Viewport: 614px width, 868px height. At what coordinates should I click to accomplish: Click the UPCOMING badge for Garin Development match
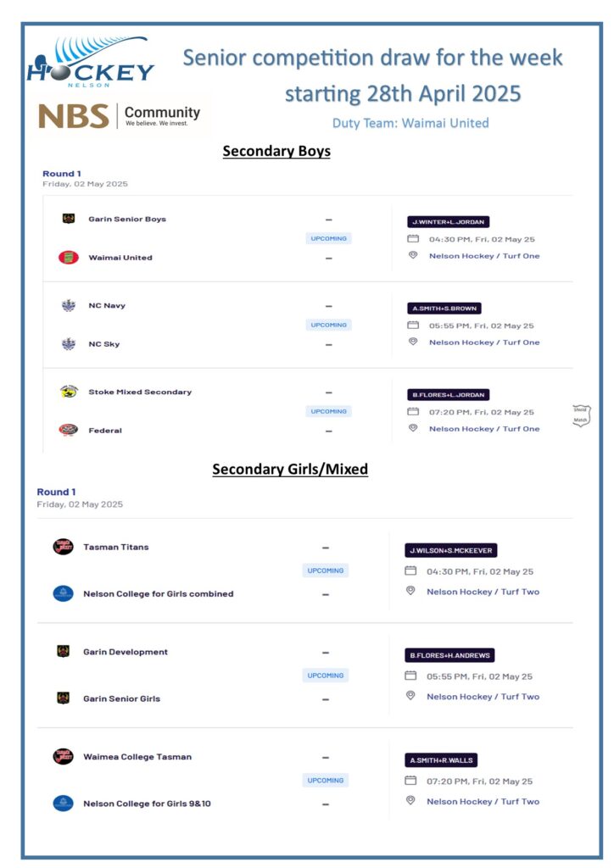click(x=326, y=676)
